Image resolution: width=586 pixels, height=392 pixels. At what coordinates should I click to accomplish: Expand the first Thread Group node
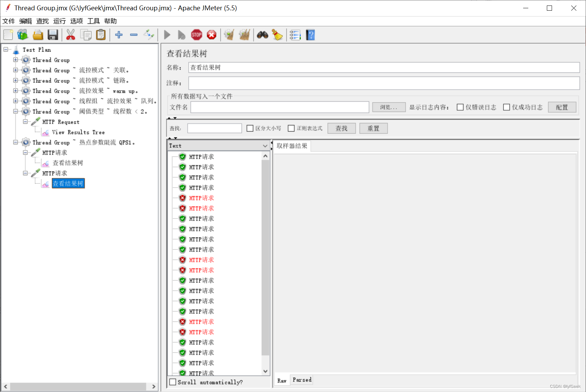point(15,60)
